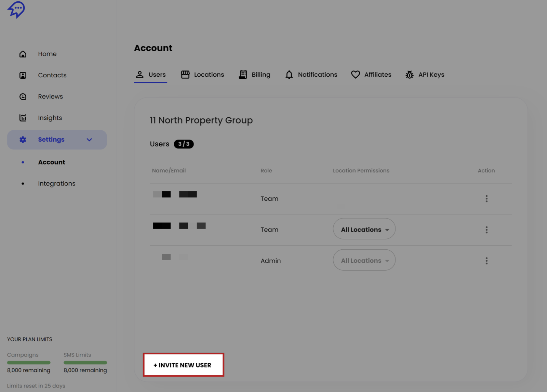Click the Contacts sidebar icon
The height and width of the screenshot is (392, 547).
[x=23, y=75]
